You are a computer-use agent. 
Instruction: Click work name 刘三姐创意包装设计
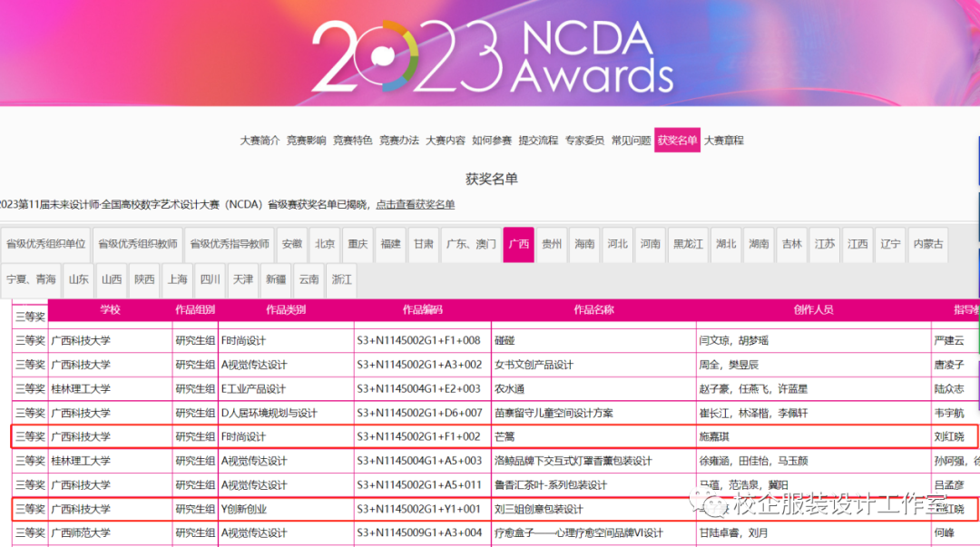point(539,510)
